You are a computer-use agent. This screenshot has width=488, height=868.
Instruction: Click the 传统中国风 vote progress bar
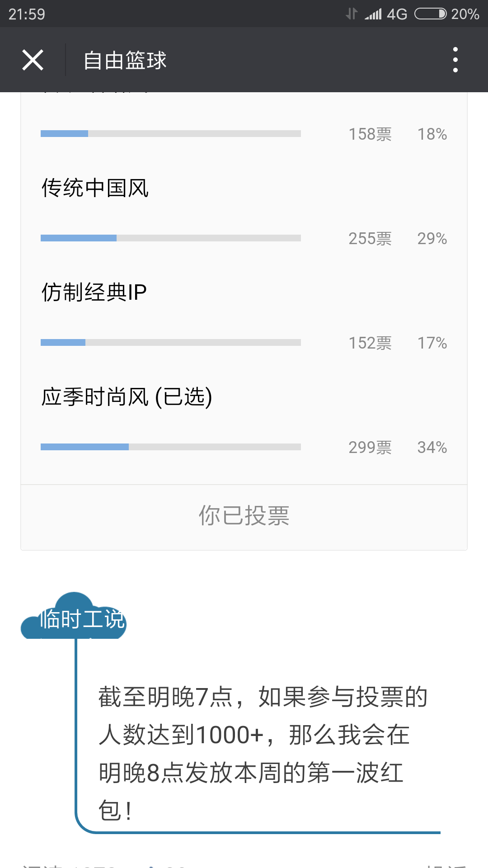[171, 238]
